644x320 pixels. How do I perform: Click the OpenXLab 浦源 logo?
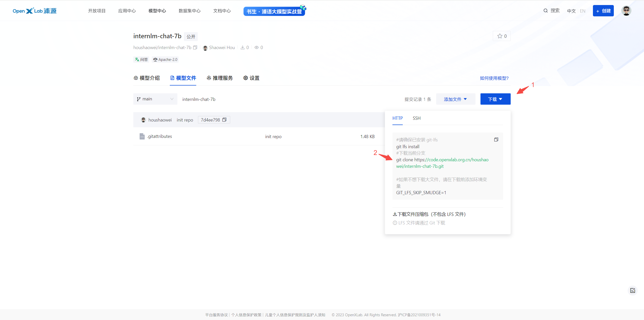click(34, 11)
